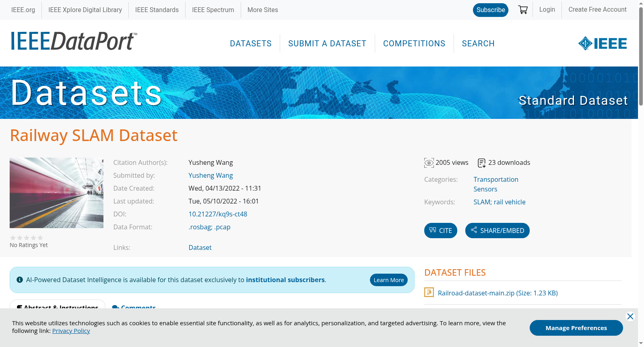The image size is (644, 347).
Task: Open the SEARCH menu item
Action: pyautogui.click(x=478, y=44)
